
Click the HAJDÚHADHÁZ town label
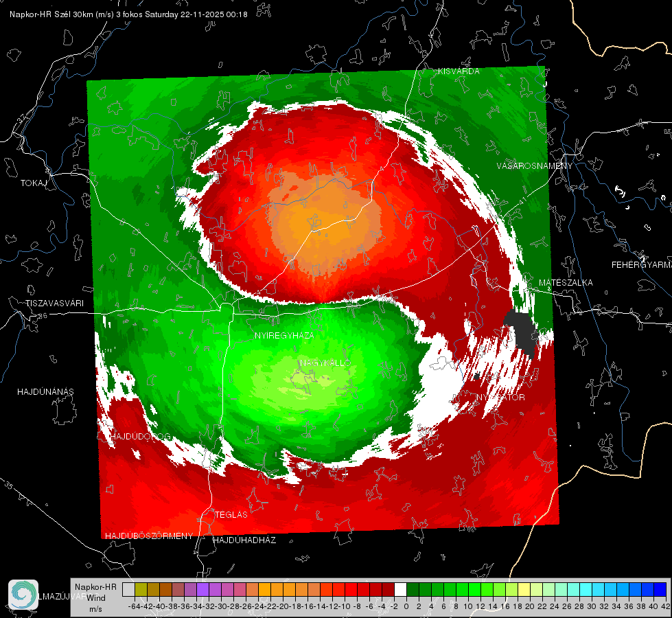[244, 540]
